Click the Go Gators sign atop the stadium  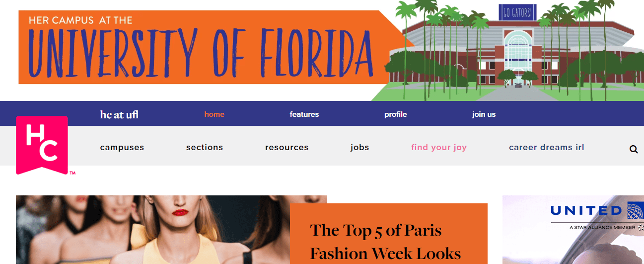coord(517,13)
